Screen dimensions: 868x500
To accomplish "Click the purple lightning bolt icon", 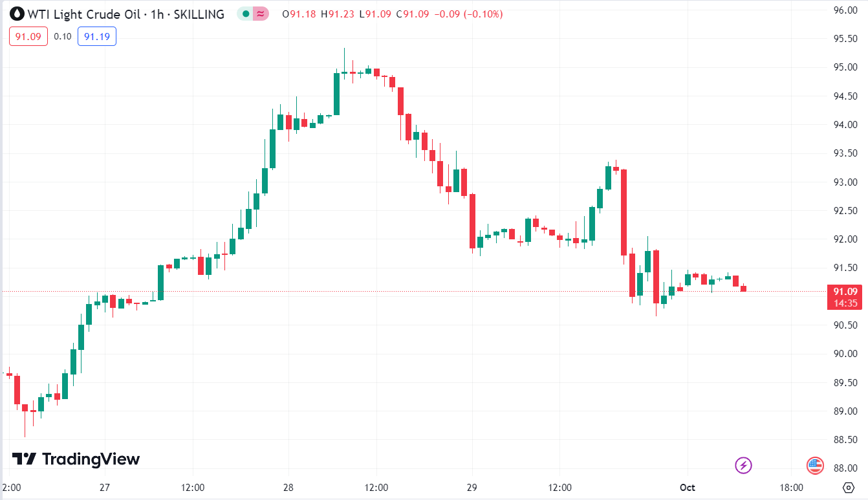I will tap(744, 464).
